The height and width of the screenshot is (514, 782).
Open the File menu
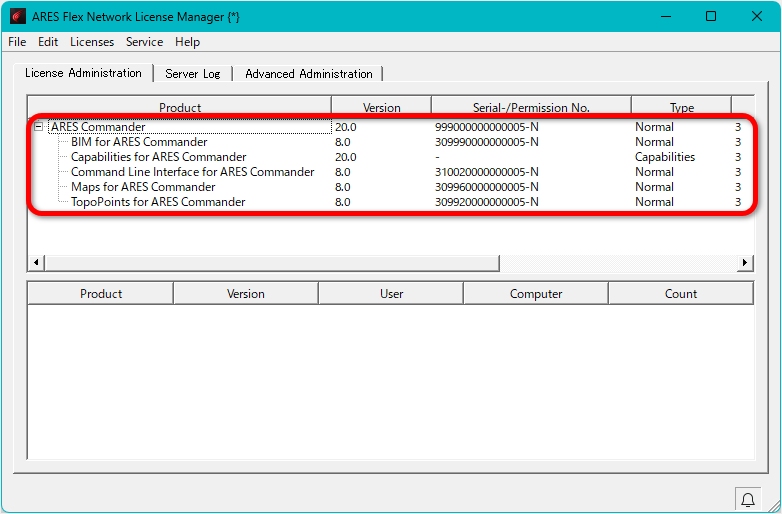pos(17,42)
